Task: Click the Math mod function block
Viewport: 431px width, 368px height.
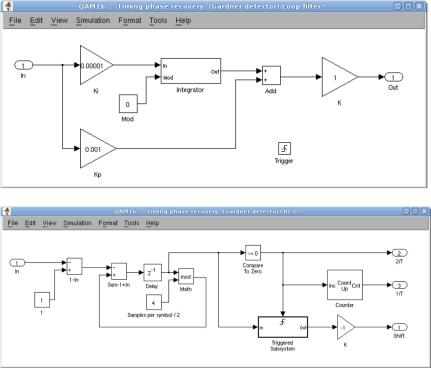Action: (186, 276)
